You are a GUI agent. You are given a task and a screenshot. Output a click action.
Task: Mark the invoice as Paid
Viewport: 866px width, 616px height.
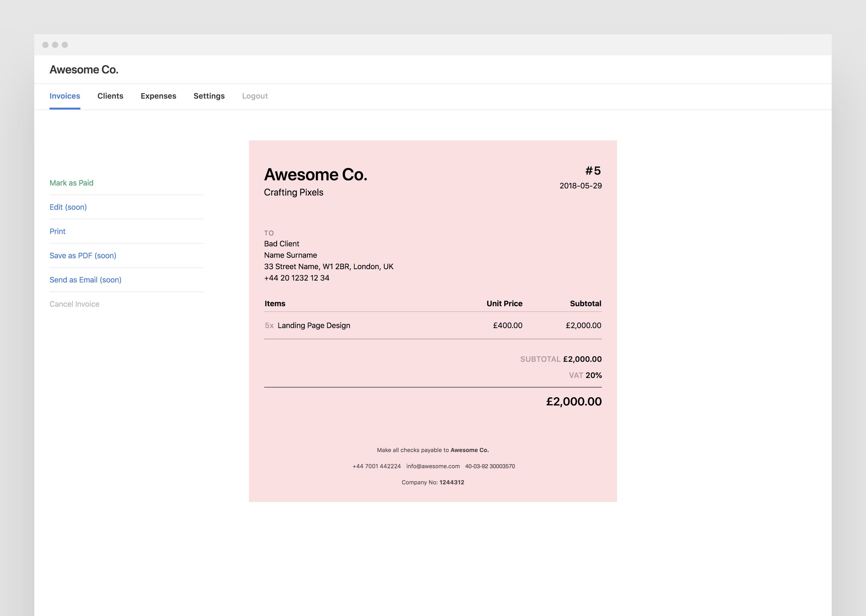point(71,183)
